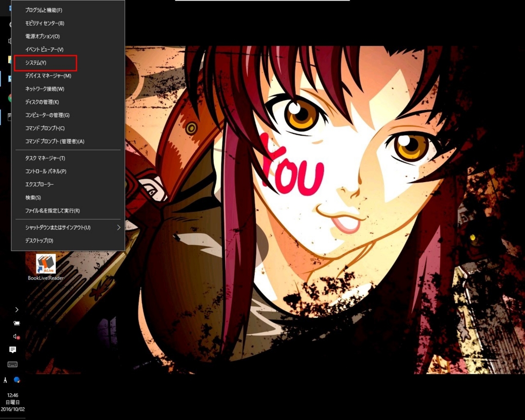Viewport: 525px width, 420px height.
Task: Open the Action Center notification icon
Action: click(13, 350)
